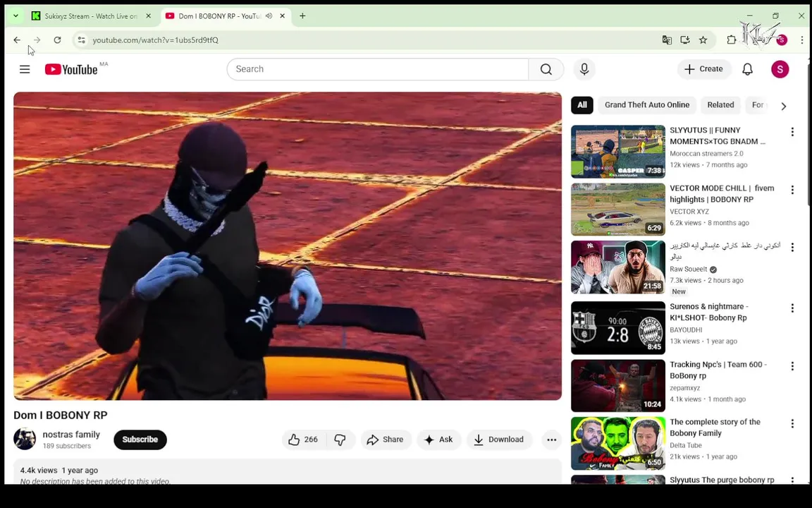Like the video with thumbs up
This screenshot has height=508, width=812.
pos(302,440)
